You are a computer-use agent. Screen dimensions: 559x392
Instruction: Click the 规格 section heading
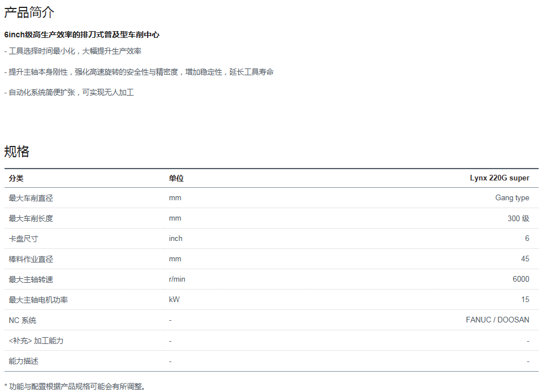(x=16, y=152)
